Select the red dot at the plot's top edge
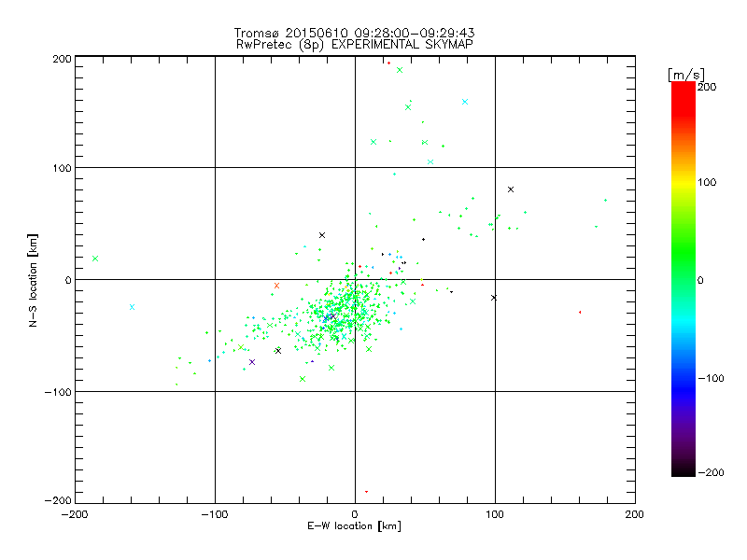This screenshot has width=747, height=560. click(388, 63)
